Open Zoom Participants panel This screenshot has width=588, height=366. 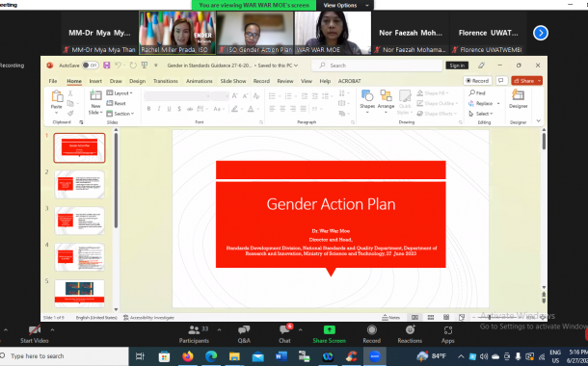194,334
